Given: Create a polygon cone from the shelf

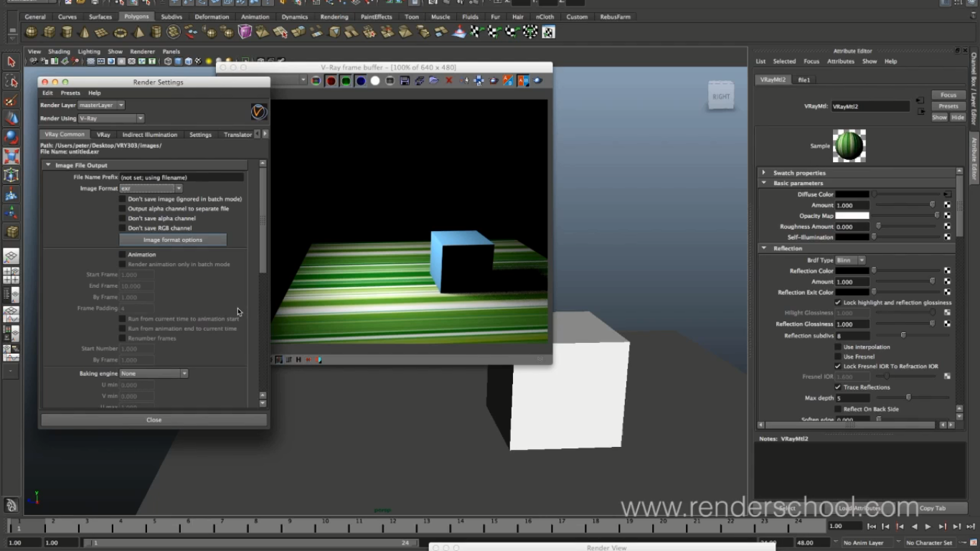Looking at the screenshot, I should (85, 32).
